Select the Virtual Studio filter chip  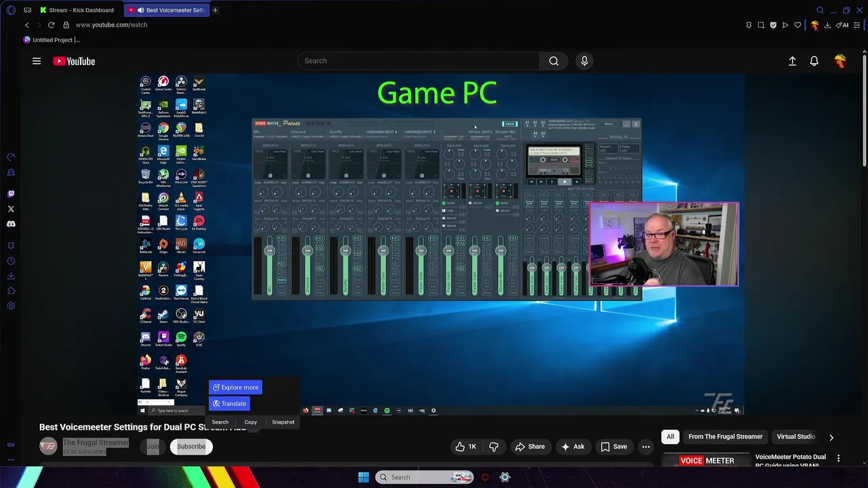pyautogui.click(x=795, y=437)
